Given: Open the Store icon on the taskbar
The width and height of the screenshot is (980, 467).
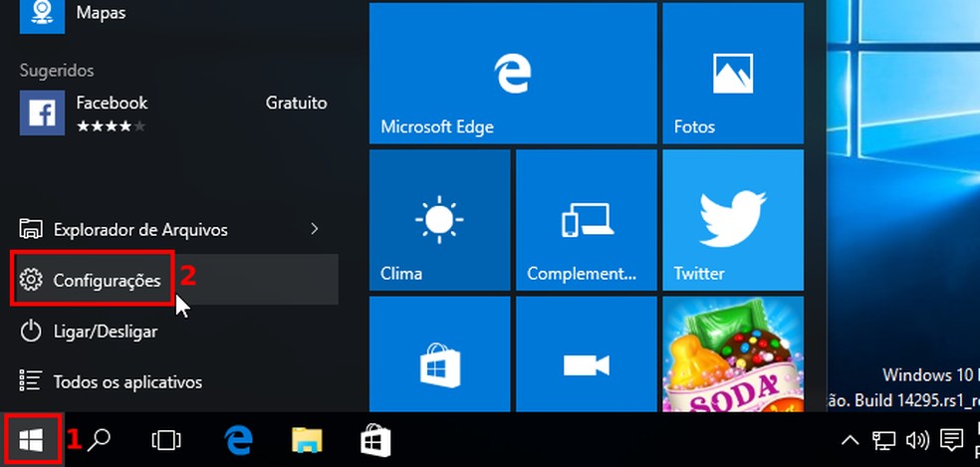Looking at the screenshot, I should click(375, 441).
